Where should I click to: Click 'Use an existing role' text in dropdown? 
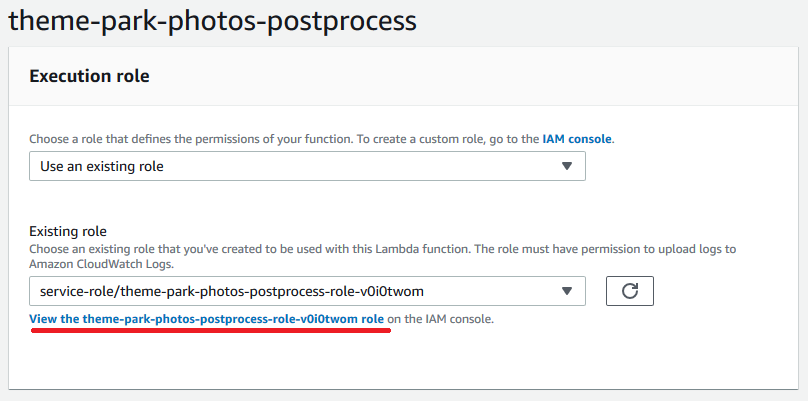pyautogui.click(x=102, y=166)
